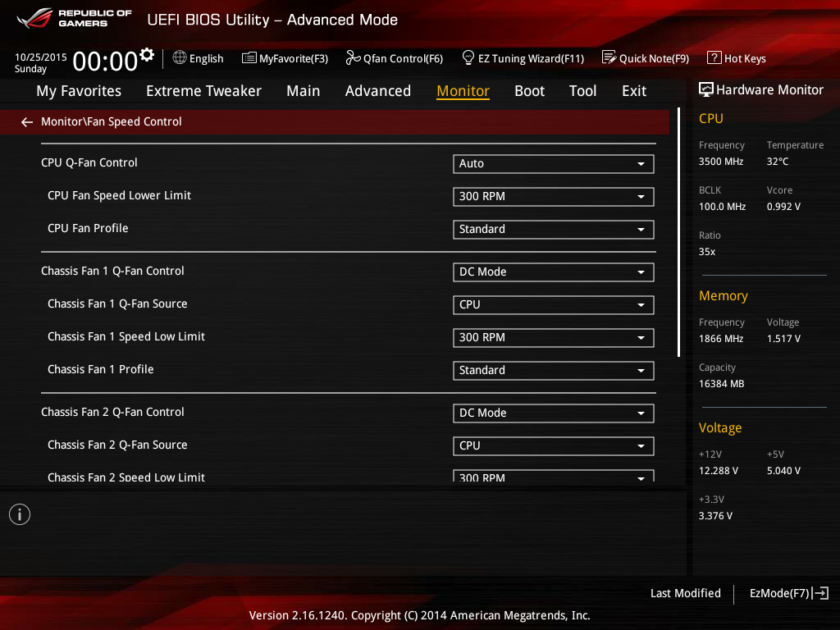Click the 3.376 V reading
Viewport: 840px width, 630px height.
click(715, 515)
